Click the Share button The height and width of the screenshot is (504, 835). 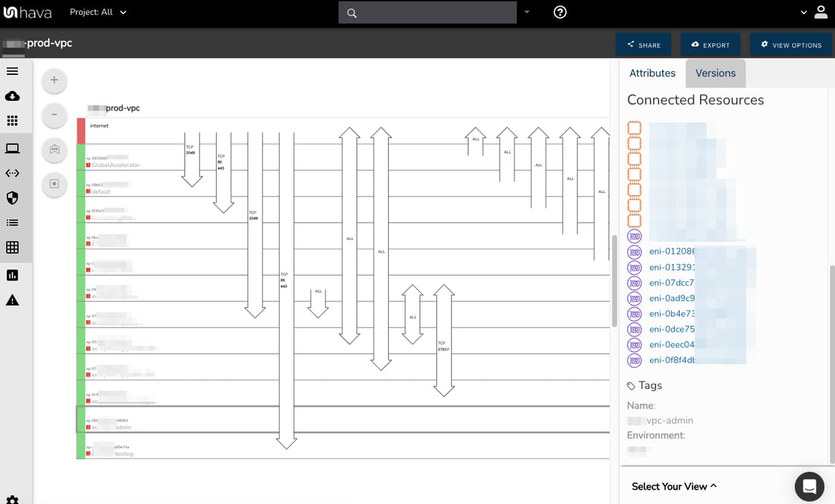click(644, 45)
